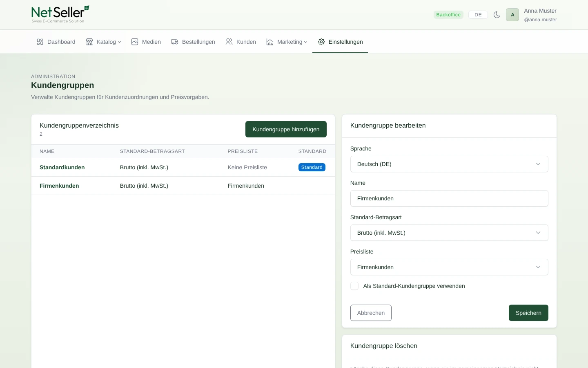Click Brutto cell in Standardkunden row
Viewport: 588px width, 368px height.
[x=144, y=167]
